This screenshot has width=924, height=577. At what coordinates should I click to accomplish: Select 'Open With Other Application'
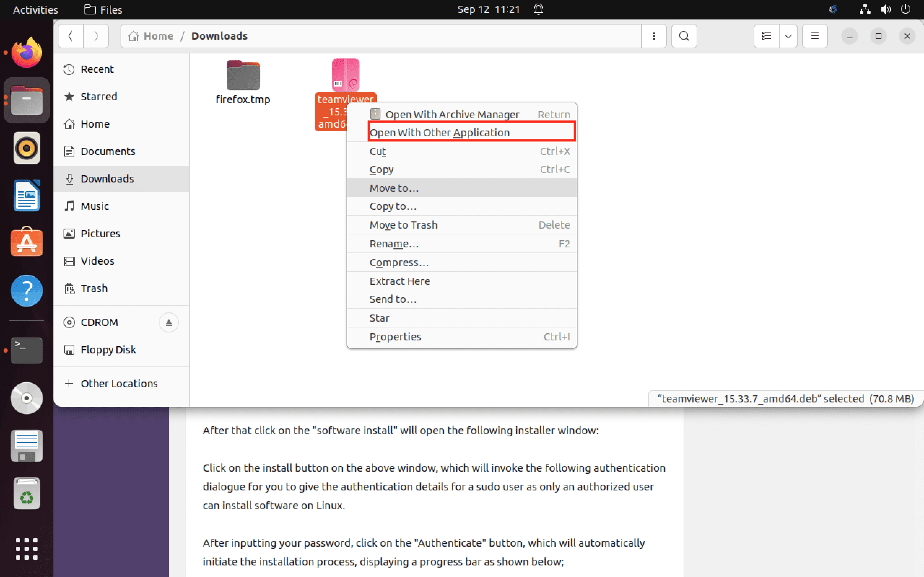click(439, 132)
